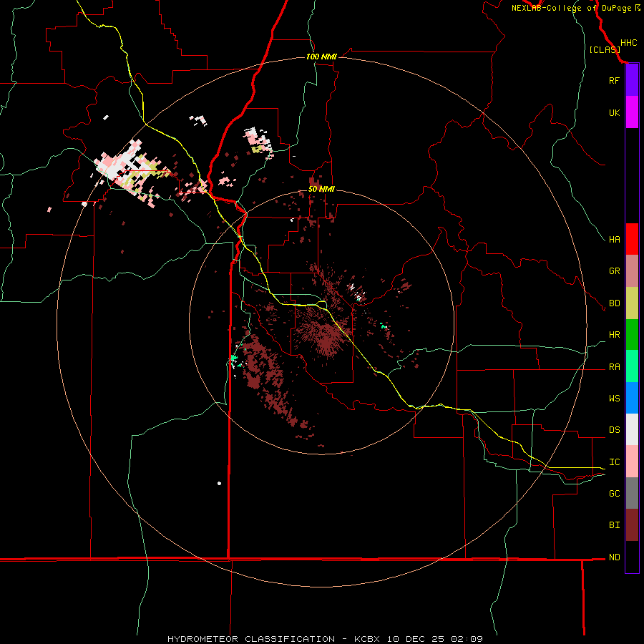644x644 pixels.
Task: Select the BI dark red legend swatch
Action: tap(632, 525)
